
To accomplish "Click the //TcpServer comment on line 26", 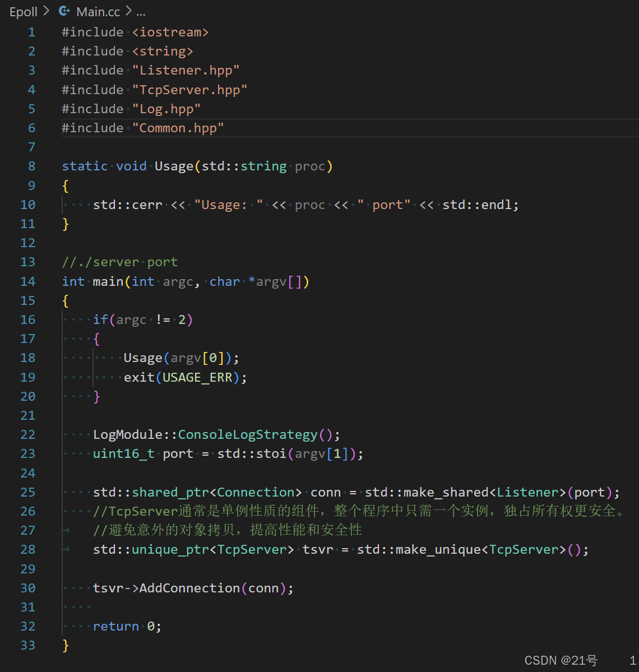I will click(359, 511).
